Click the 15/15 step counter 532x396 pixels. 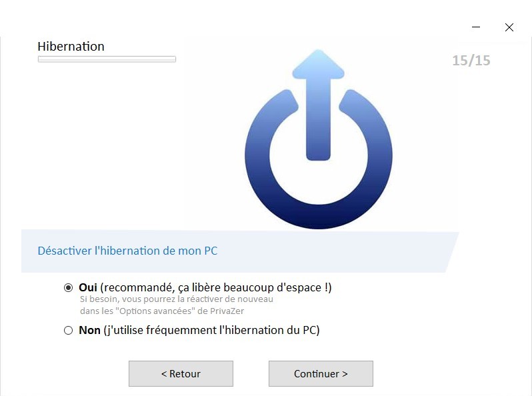pyautogui.click(x=471, y=61)
